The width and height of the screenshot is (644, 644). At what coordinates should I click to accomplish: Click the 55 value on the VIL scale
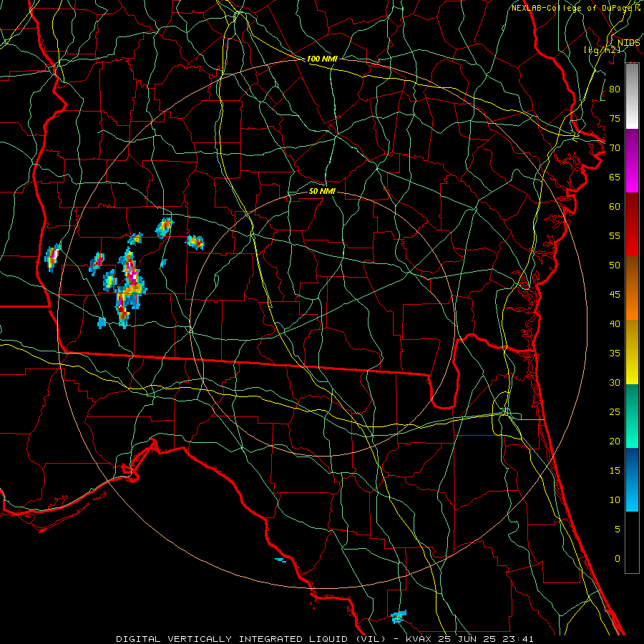pyautogui.click(x=615, y=235)
